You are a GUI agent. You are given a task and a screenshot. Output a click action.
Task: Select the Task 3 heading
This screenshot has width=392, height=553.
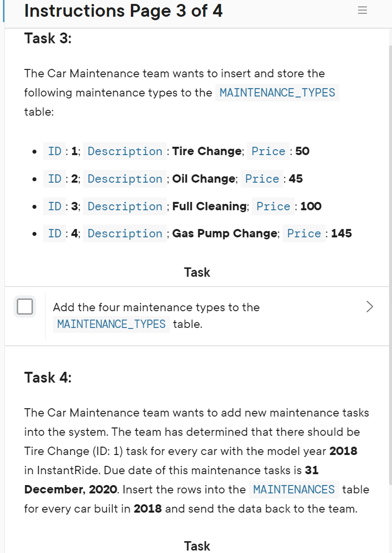tap(48, 38)
